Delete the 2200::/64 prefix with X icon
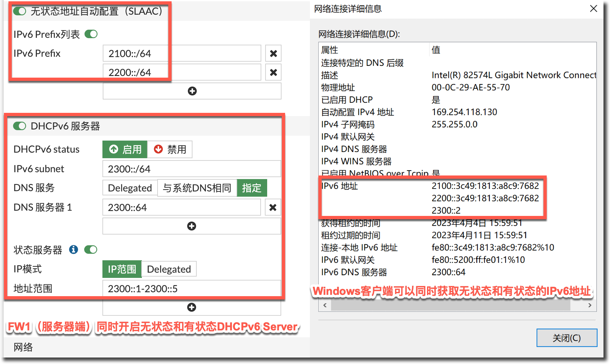Viewport: 610px width, 364px height. [x=273, y=72]
